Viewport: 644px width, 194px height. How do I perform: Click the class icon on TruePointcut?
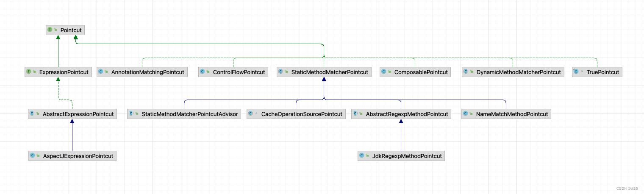(x=576, y=72)
